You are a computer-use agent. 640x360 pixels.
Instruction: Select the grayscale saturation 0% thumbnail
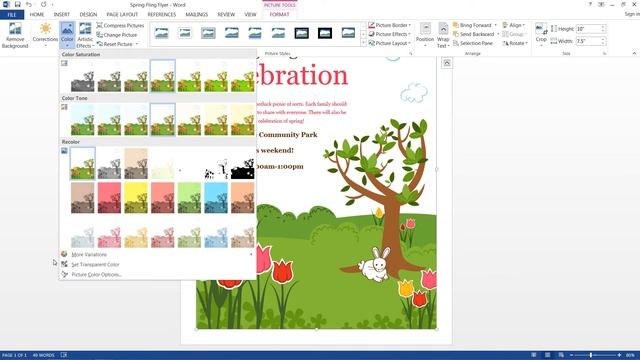(x=82, y=76)
